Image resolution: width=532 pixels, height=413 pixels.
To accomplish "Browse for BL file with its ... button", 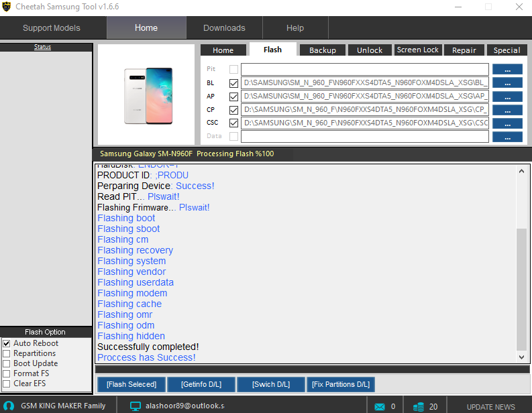I will click(x=507, y=82).
